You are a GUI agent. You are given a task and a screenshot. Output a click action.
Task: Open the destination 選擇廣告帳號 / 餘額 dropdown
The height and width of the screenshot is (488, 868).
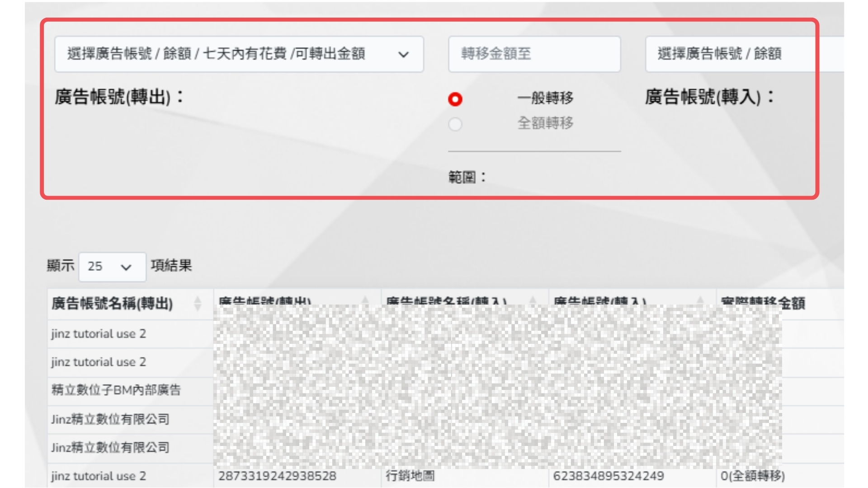tap(732, 54)
